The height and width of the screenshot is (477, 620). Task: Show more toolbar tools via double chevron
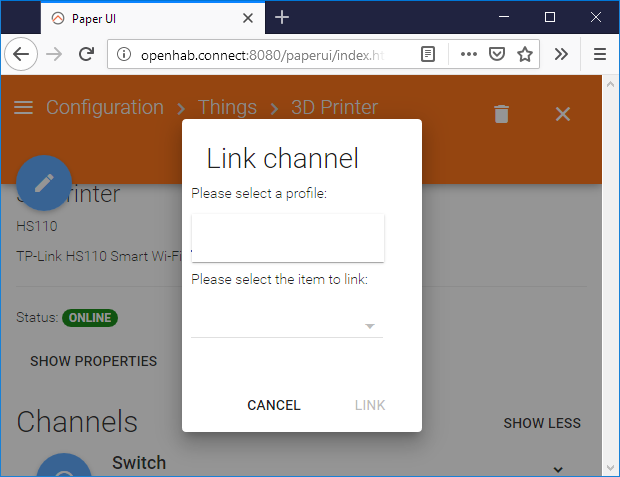[x=561, y=54]
